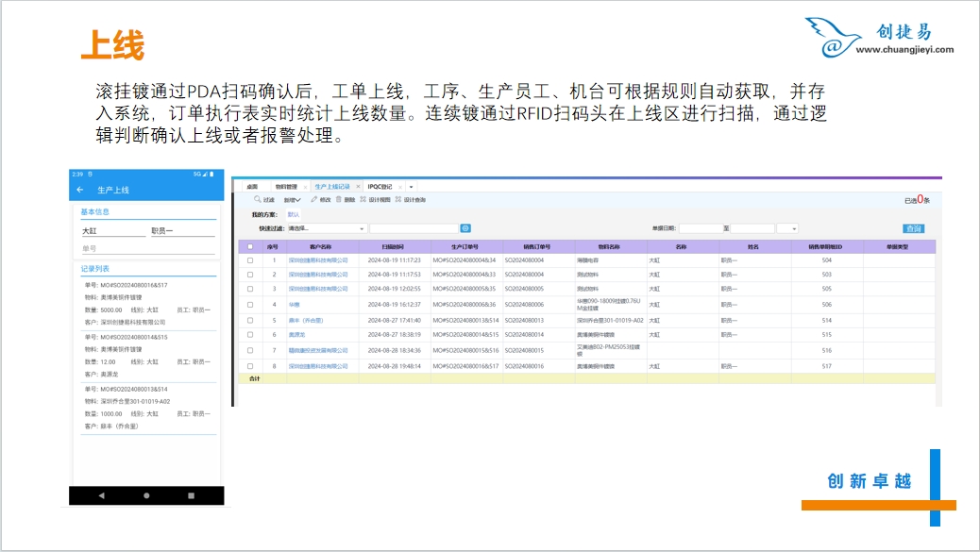Open the 快速过滤 请选择 dropdown
Viewport: 980px width, 552px height.
[x=326, y=228]
